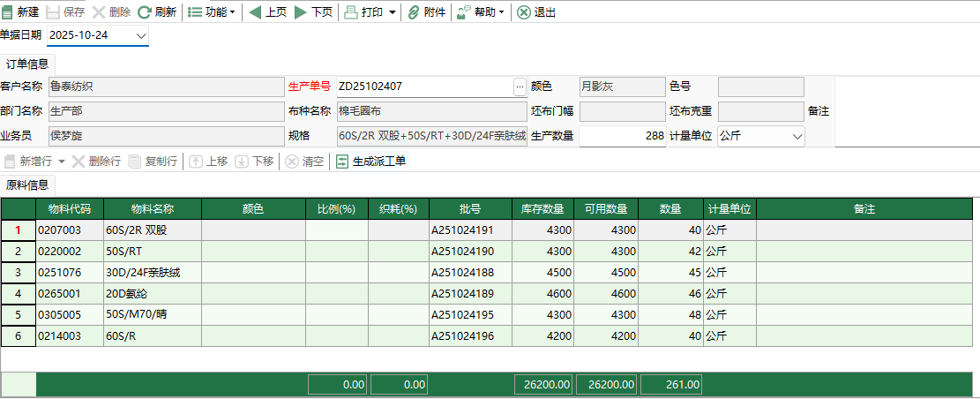Open the 单据日期 date dropdown

tap(141, 35)
